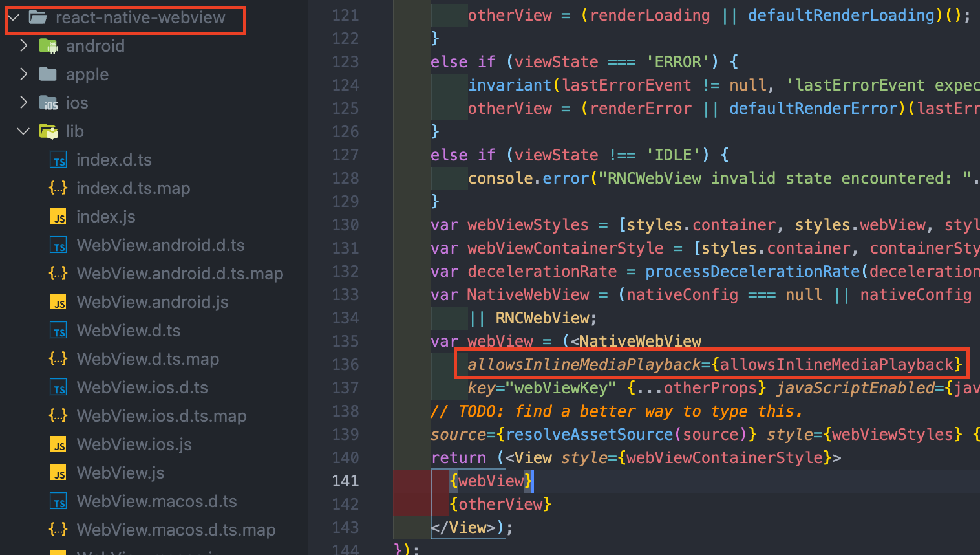Collapse the lib folder chevron
The image size is (980, 555).
click(24, 131)
